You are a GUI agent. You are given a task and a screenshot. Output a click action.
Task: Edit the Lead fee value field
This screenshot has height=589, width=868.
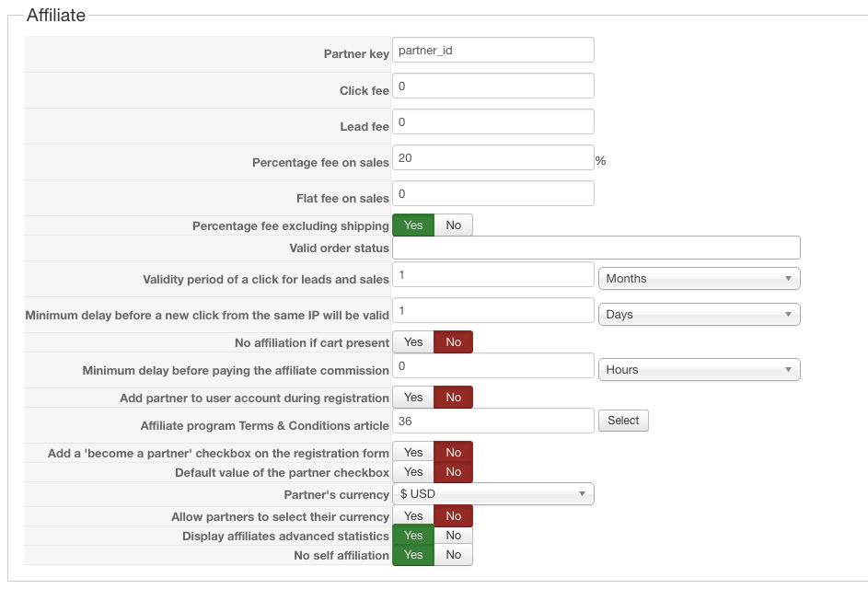coord(493,122)
